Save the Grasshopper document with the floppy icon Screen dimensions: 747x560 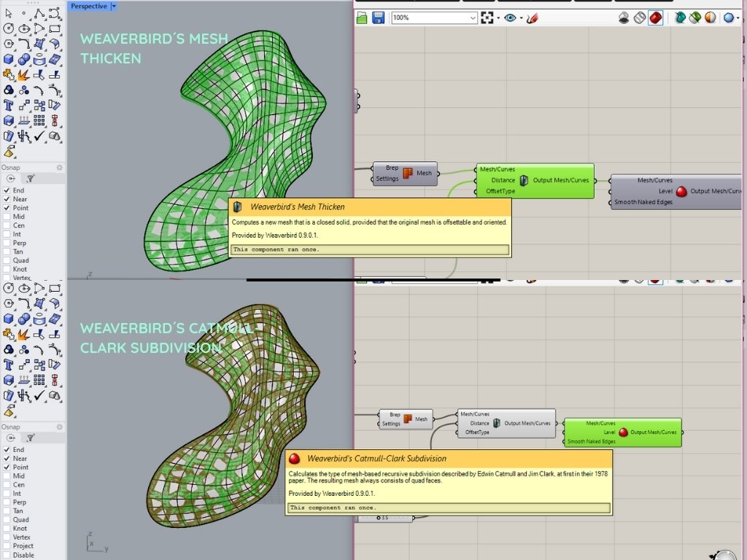point(378,17)
